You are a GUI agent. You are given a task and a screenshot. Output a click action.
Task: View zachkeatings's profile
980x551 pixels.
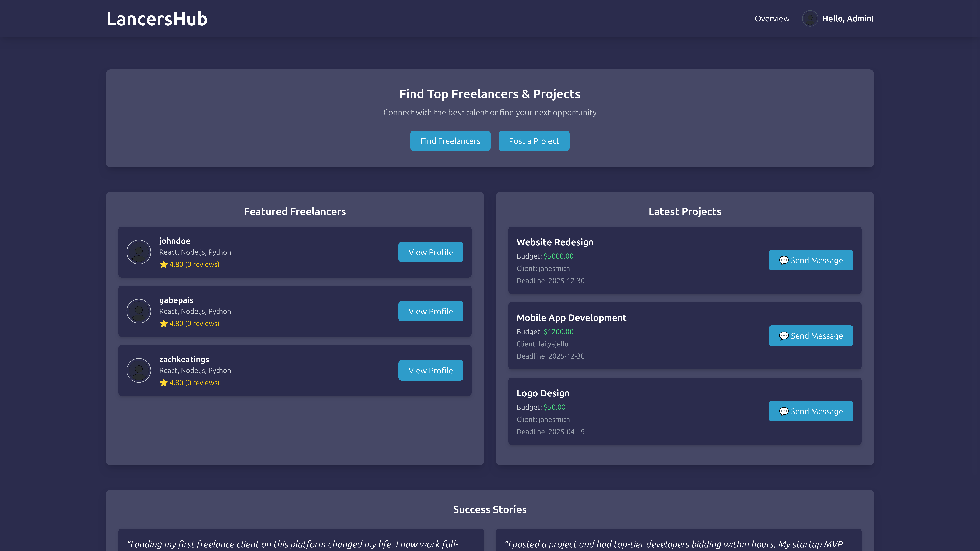pyautogui.click(x=431, y=370)
